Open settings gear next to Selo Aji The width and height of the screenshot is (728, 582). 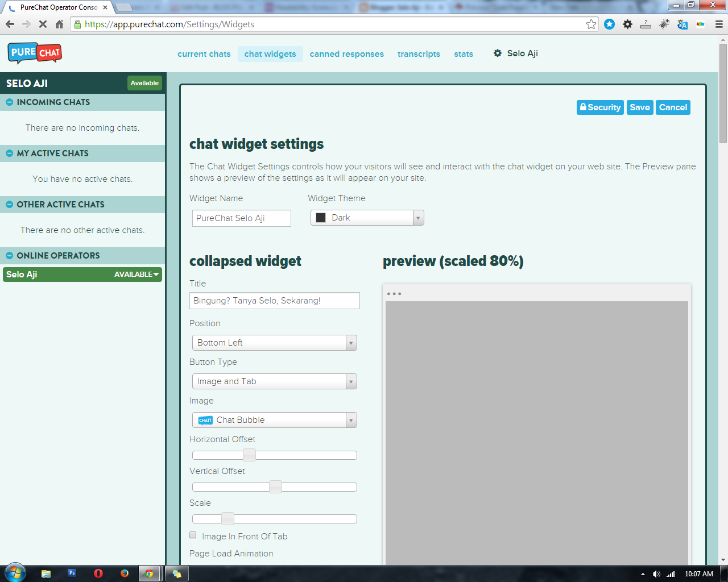pos(498,53)
